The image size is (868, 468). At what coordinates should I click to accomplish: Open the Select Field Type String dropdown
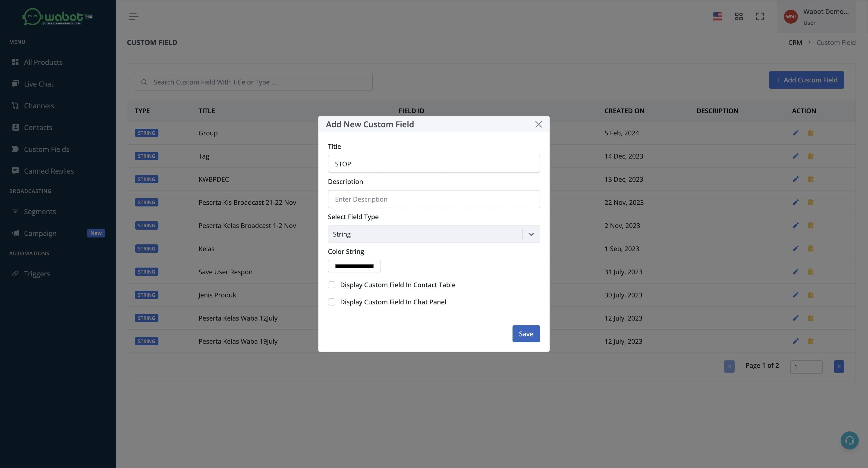434,234
